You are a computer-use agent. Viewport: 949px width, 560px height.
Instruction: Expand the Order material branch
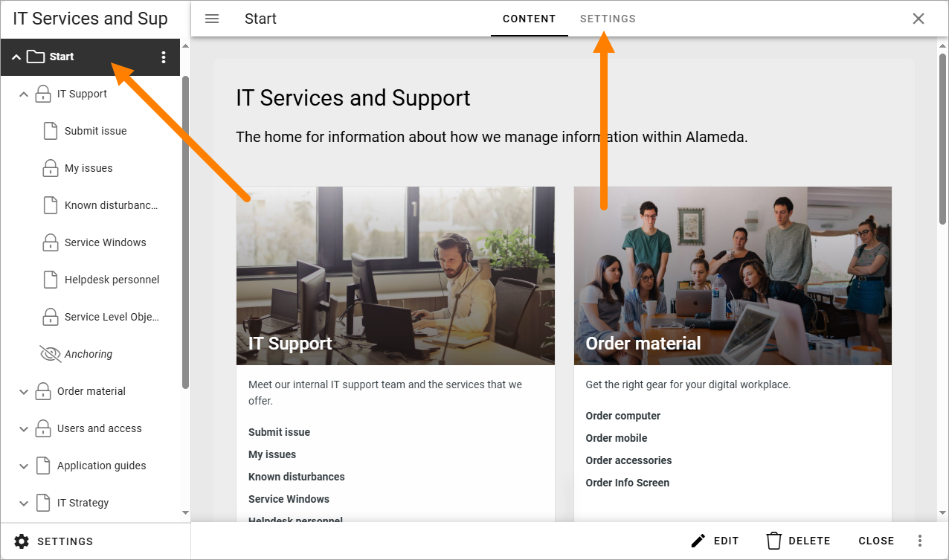24,392
